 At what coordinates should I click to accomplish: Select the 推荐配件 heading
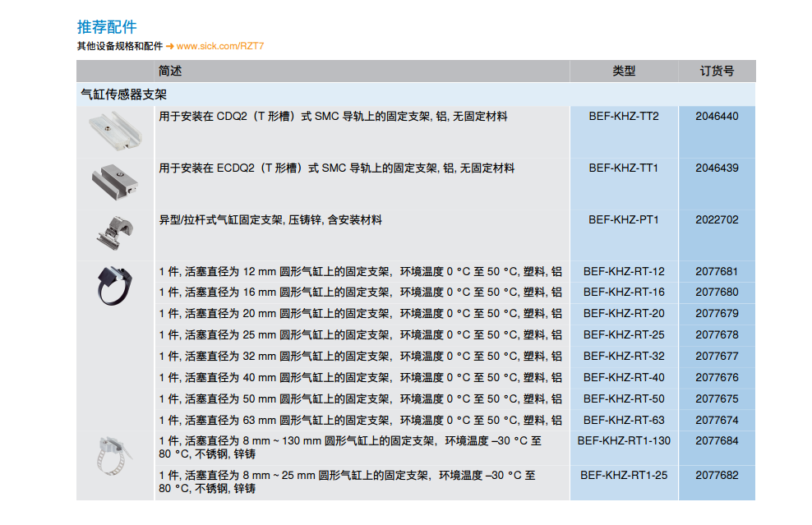pos(107,27)
